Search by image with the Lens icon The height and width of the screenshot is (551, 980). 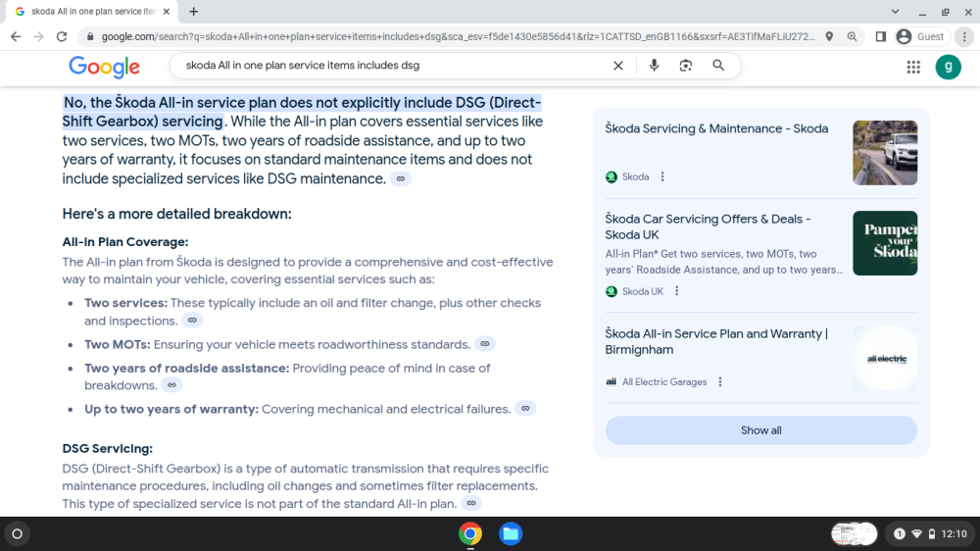click(x=686, y=65)
